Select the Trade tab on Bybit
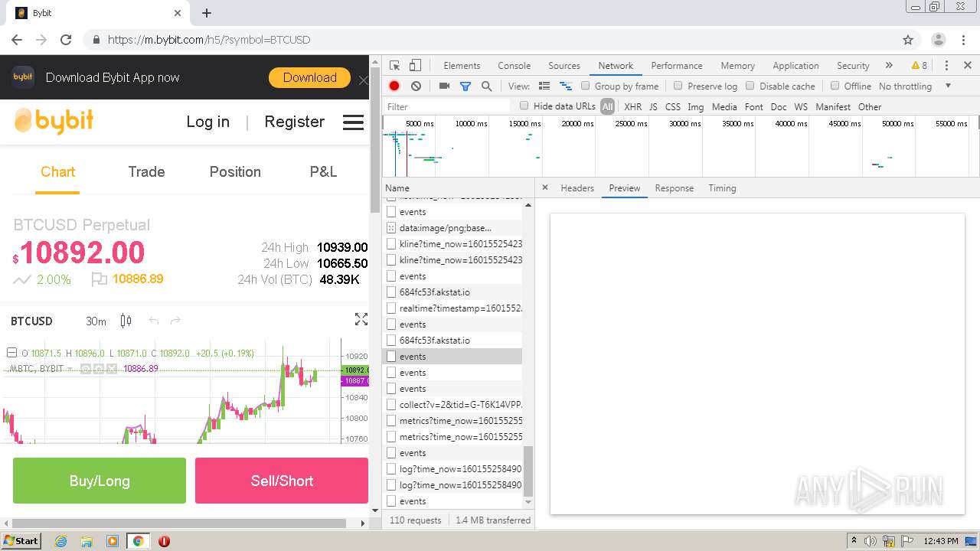The image size is (980, 551). 146,172
